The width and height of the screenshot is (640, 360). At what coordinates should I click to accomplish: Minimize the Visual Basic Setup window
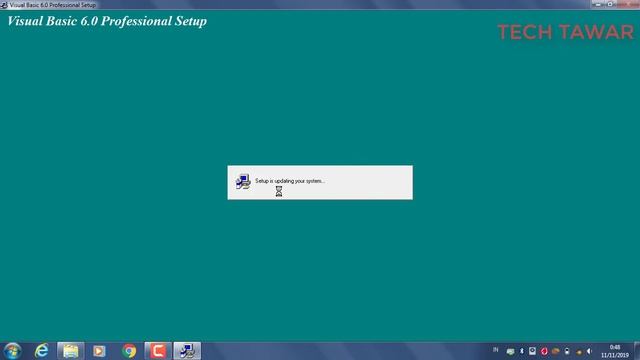pos(598,4)
